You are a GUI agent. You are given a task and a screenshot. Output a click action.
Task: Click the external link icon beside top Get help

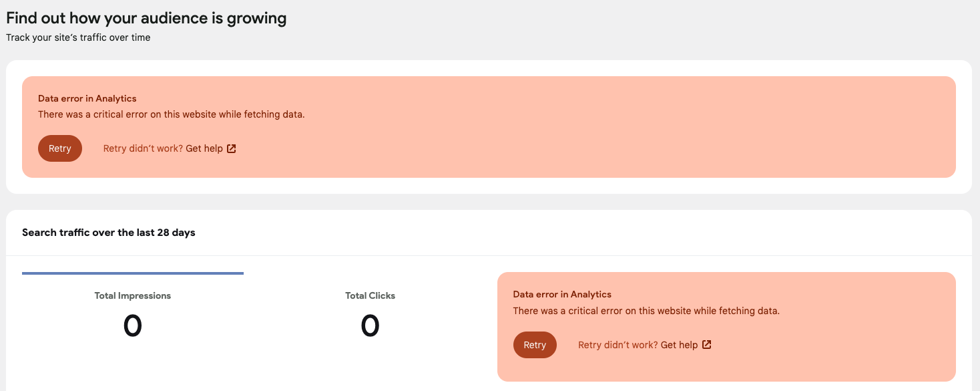click(231, 148)
